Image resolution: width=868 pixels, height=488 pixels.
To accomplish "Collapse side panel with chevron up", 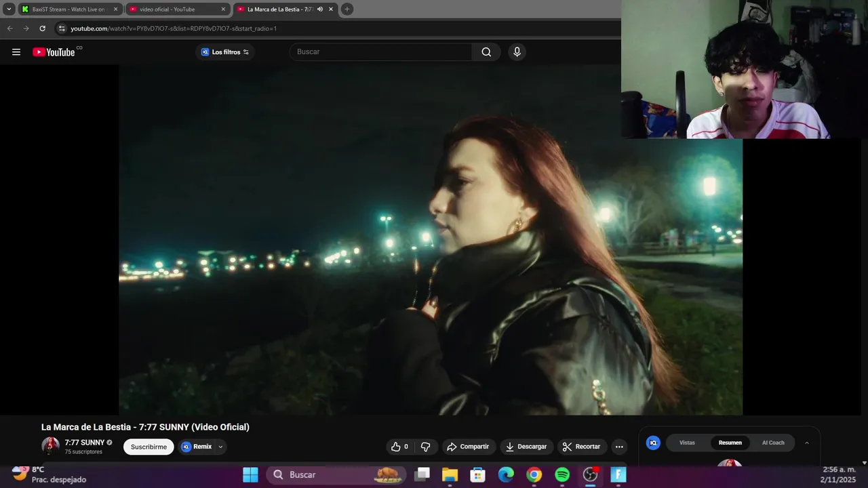I will click(x=807, y=443).
